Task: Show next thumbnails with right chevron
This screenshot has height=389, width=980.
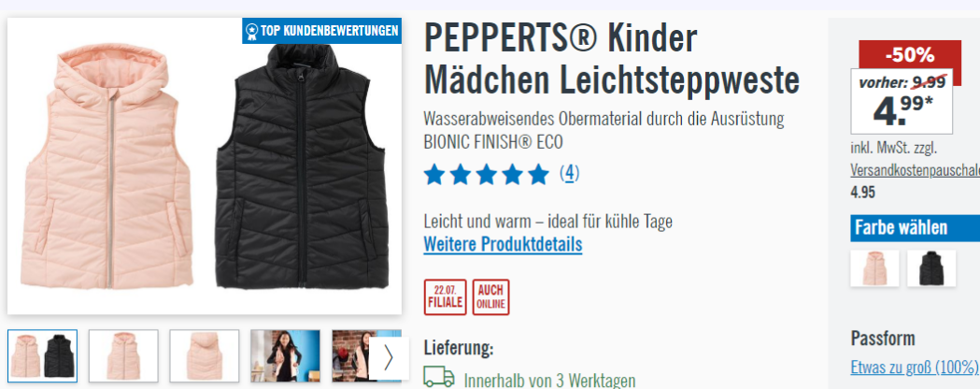Action: coord(389,358)
